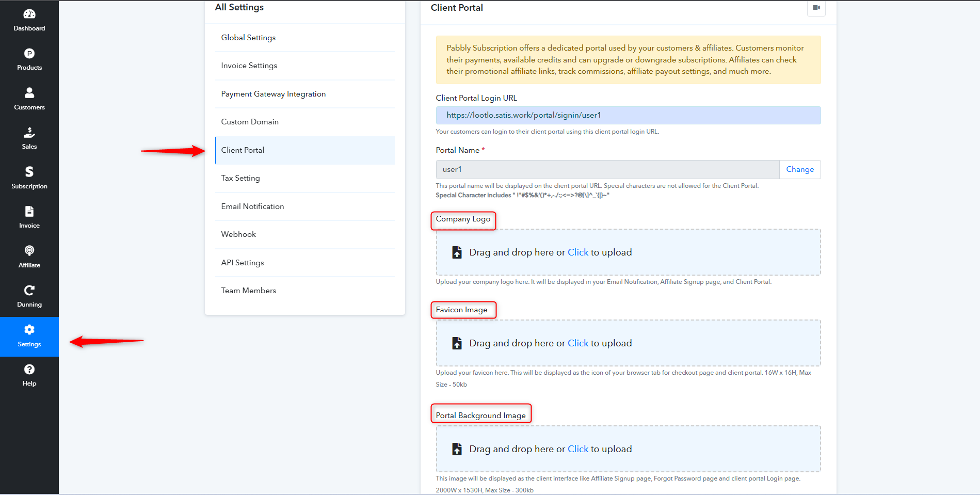Image resolution: width=980 pixels, height=495 pixels.
Task: Click the 'Company Logo' label text
Action: [x=463, y=219]
